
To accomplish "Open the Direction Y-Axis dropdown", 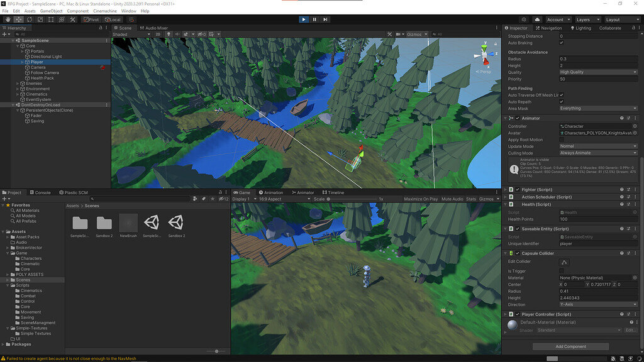I will pyautogui.click(x=598, y=305).
